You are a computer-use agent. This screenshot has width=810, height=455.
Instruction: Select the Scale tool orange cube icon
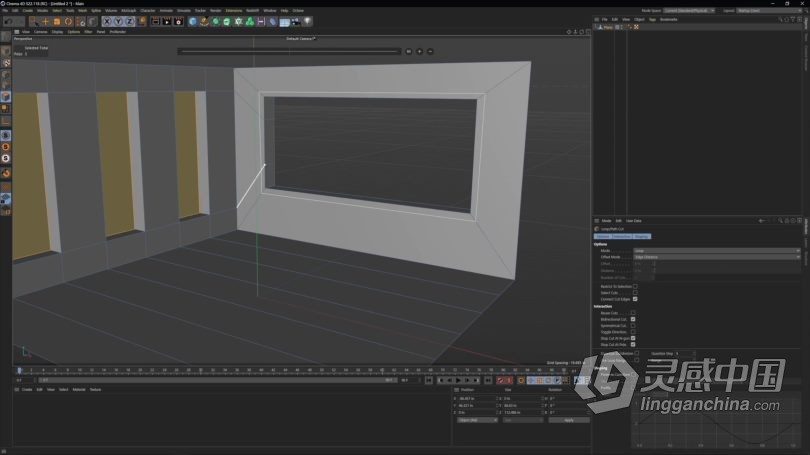(57, 22)
